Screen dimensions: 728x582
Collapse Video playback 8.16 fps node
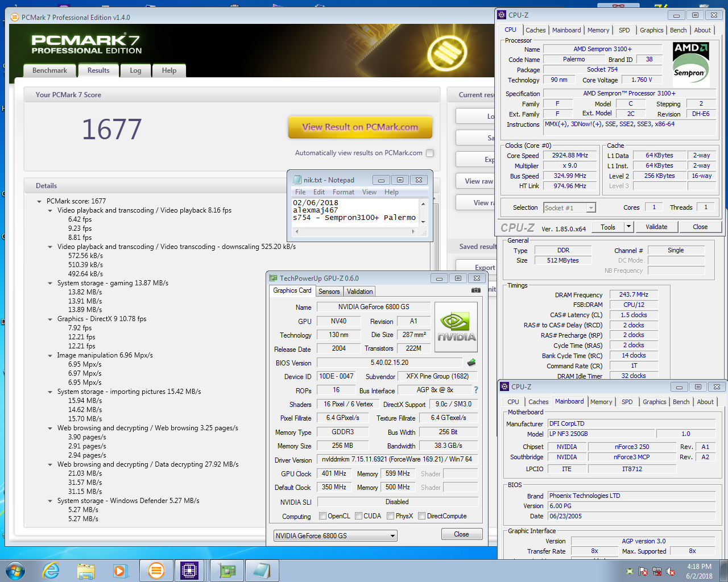tap(50, 210)
